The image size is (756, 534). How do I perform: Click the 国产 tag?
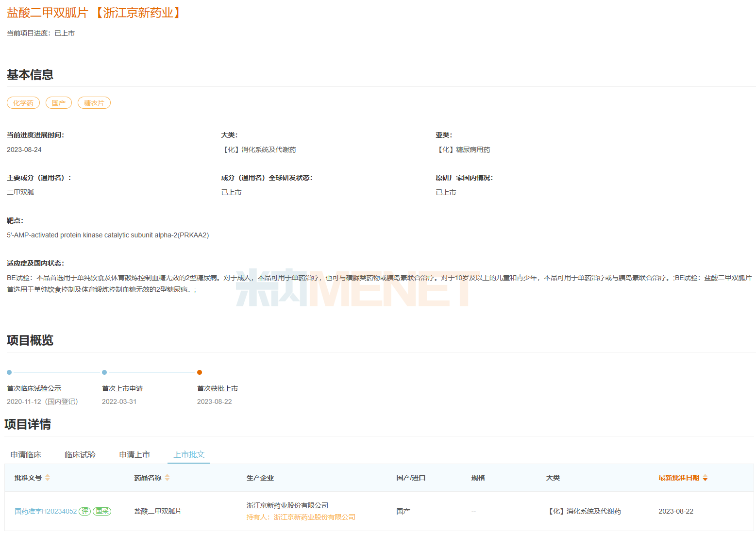(x=59, y=103)
